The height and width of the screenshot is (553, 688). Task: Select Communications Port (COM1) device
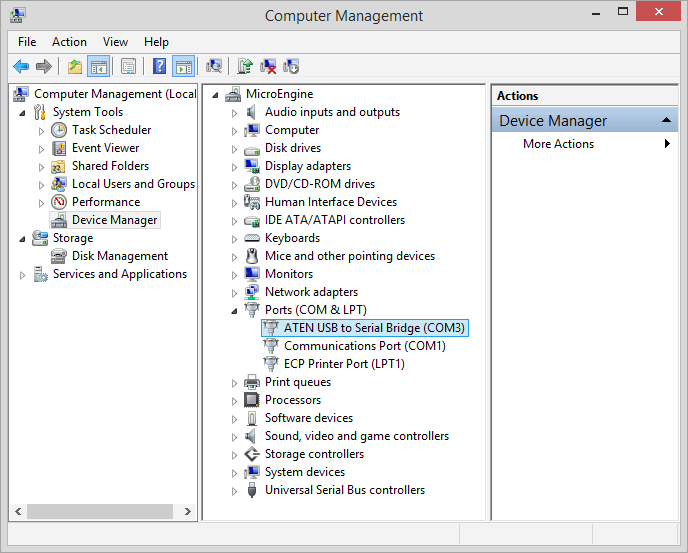click(364, 346)
